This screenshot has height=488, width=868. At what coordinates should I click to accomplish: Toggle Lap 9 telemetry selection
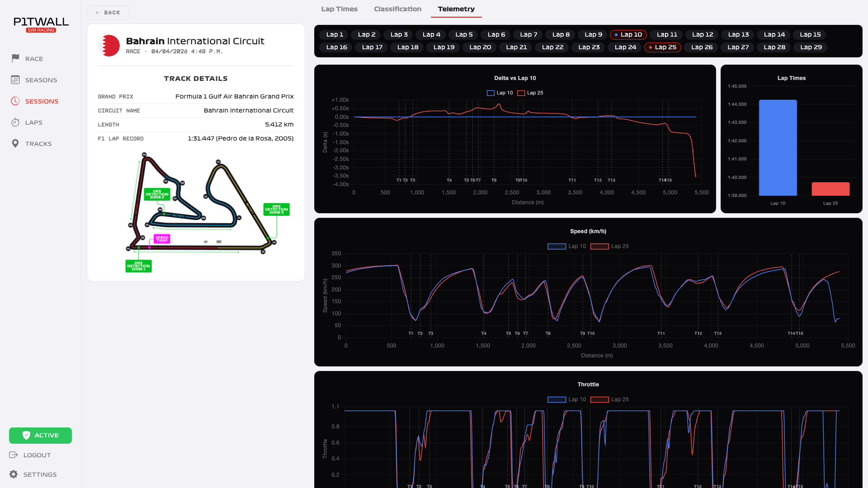593,34
